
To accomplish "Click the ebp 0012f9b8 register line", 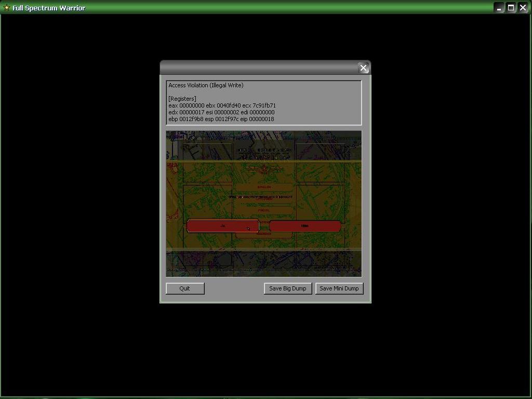I will (x=221, y=119).
